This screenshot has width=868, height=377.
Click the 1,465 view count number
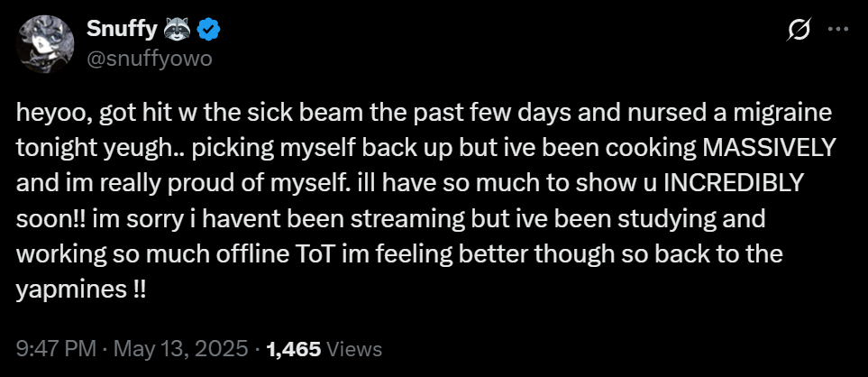click(294, 349)
